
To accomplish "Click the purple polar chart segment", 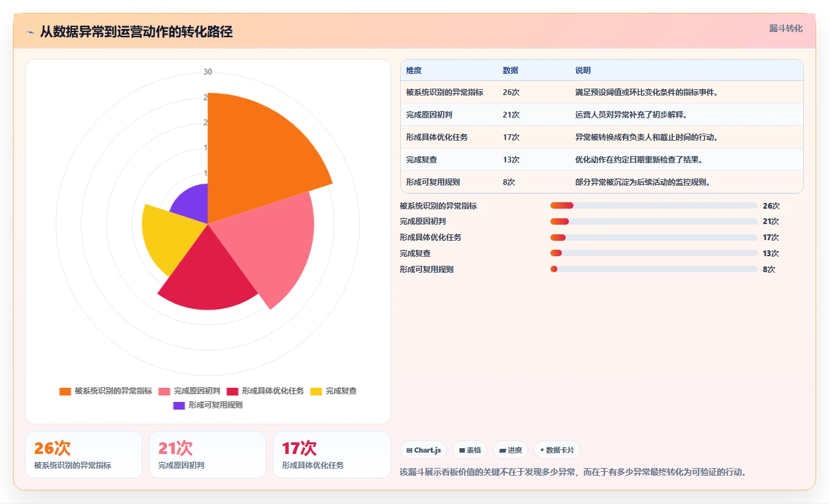I will tap(193, 205).
